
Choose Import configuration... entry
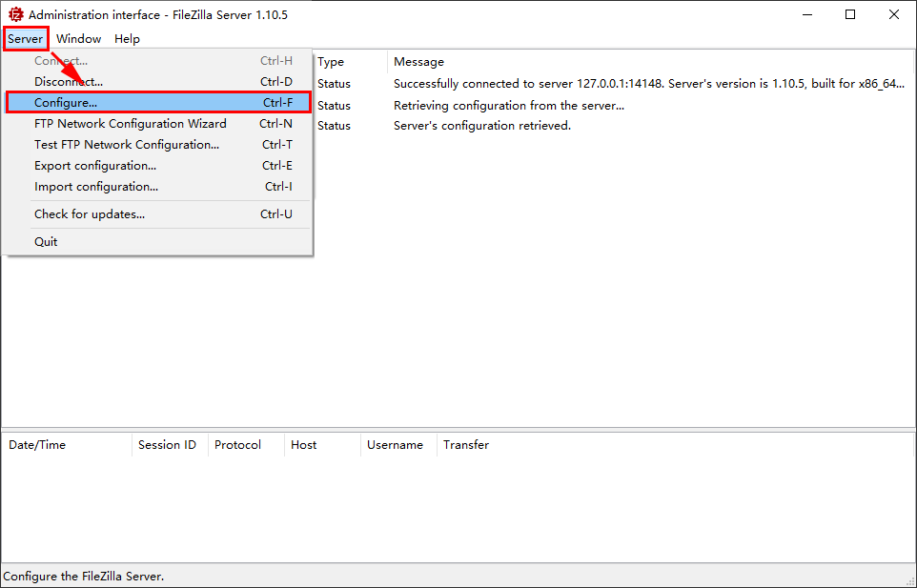[x=158, y=187]
